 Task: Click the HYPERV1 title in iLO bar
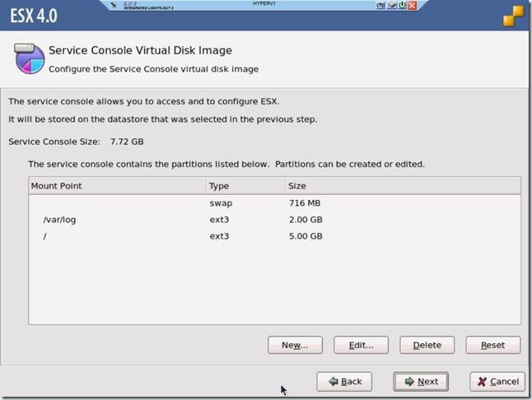(264, 3)
